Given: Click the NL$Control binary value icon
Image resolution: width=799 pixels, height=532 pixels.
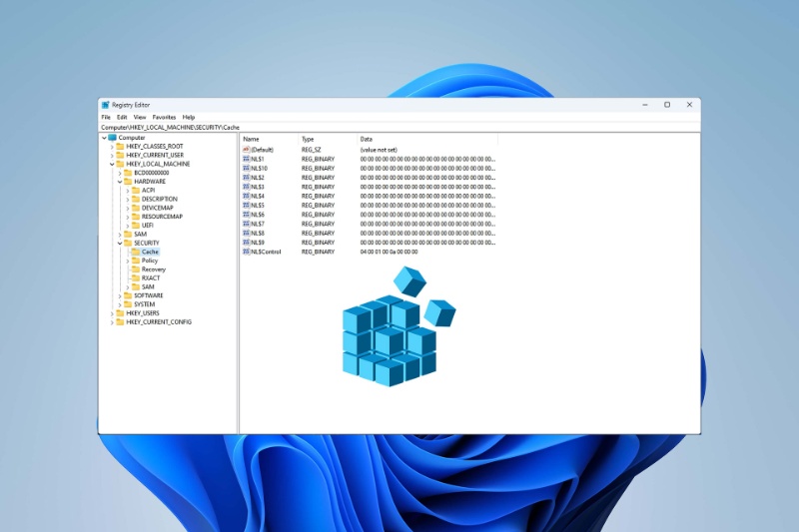Looking at the screenshot, I should point(246,252).
